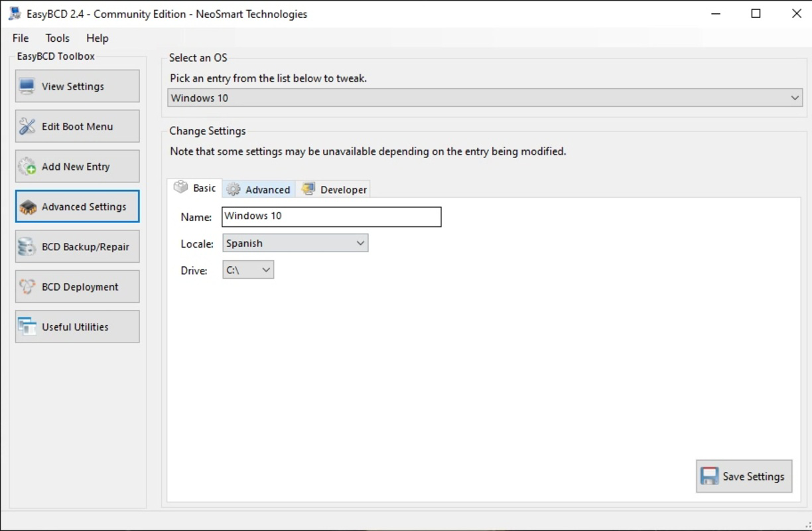812x531 pixels.
Task: Click the Useful Utilities icon
Action: pos(27,327)
